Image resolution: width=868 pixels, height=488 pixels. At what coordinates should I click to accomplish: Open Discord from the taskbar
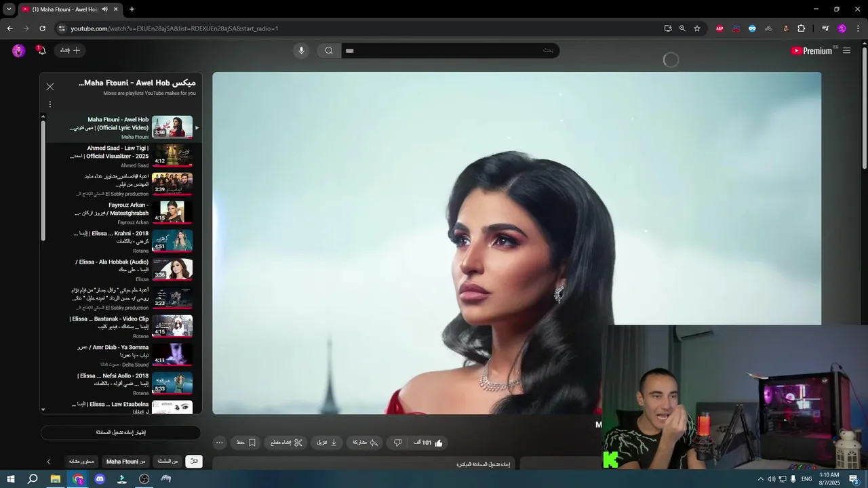100,479
